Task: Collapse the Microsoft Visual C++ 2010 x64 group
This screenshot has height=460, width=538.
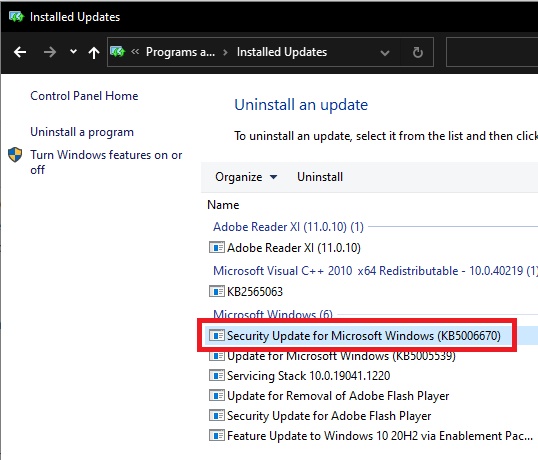Action: 375,271
